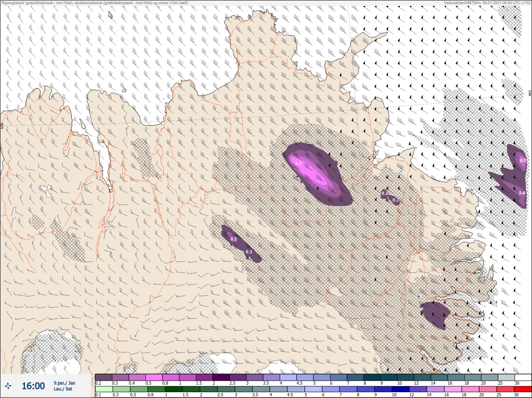Screen dimensions: 532x398
Task: Pick the dark mauve 0.2 swatch, upper legend row
Action: click(x=103, y=377)
